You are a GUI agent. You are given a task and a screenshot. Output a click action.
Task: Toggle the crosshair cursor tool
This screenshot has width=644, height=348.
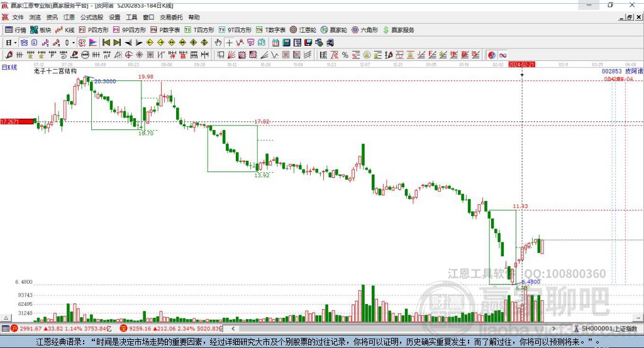pos(229,43)
